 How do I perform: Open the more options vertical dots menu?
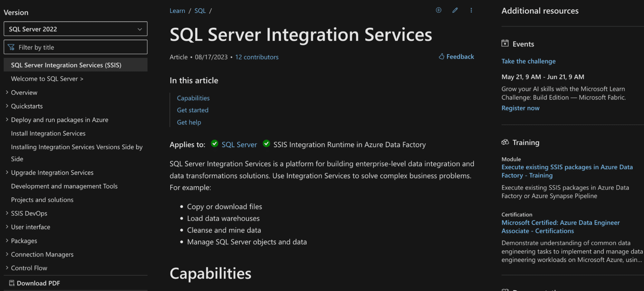(x=471, y=10)
